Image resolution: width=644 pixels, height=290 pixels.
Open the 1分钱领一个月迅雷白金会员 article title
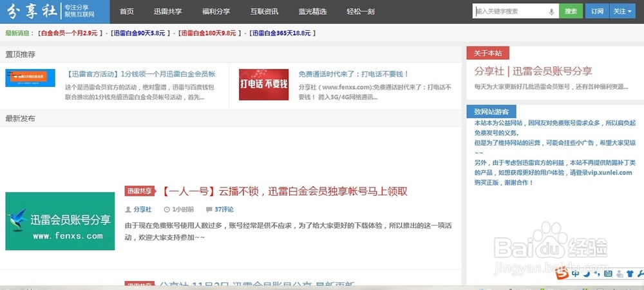[140, 74]
